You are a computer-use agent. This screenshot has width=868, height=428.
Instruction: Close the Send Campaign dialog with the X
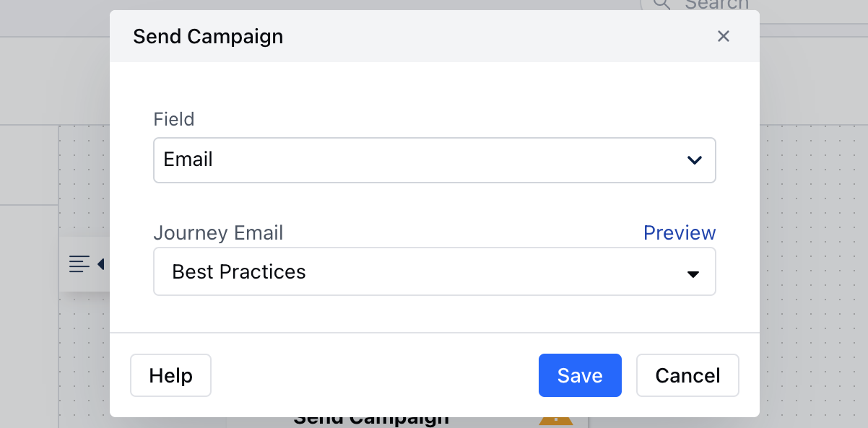(724, 36)
